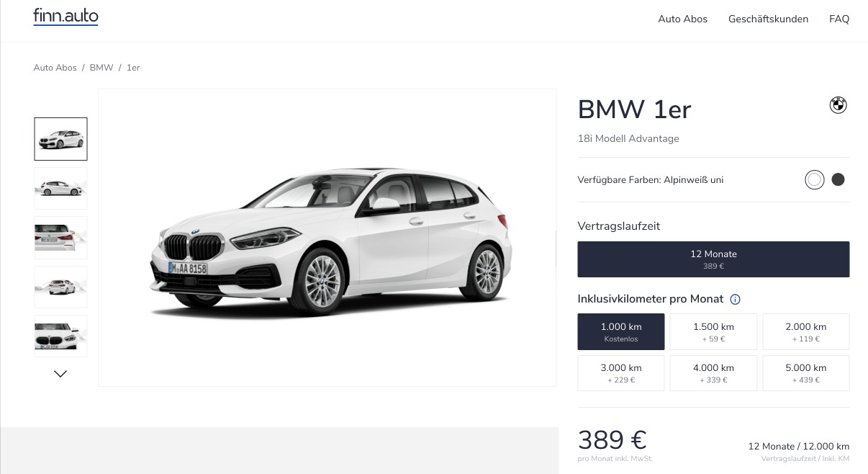868x474 pixels.
Task: Click the Auto Abos breadcrumb link
Action: (55, 68)
